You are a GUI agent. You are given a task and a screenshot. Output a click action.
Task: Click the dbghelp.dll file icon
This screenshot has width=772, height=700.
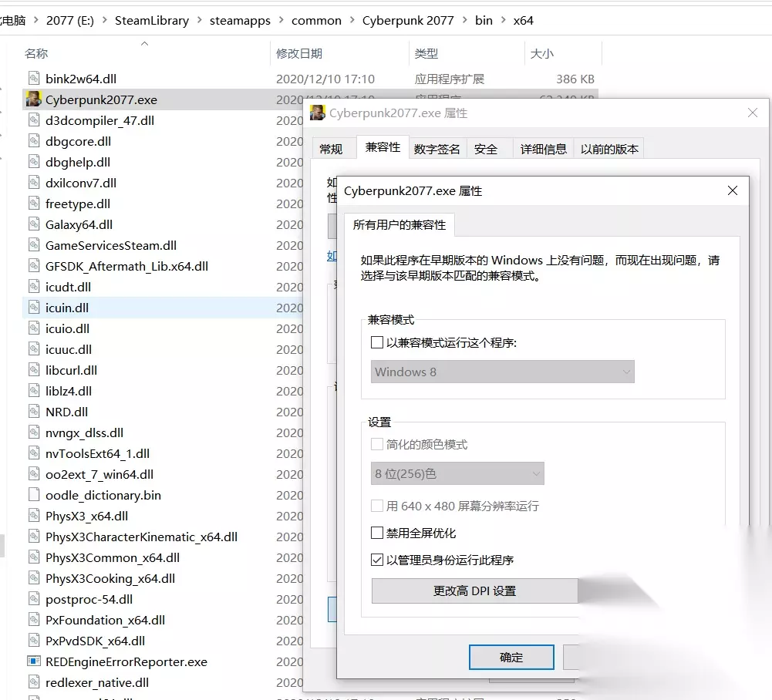(x=33, y=161)
